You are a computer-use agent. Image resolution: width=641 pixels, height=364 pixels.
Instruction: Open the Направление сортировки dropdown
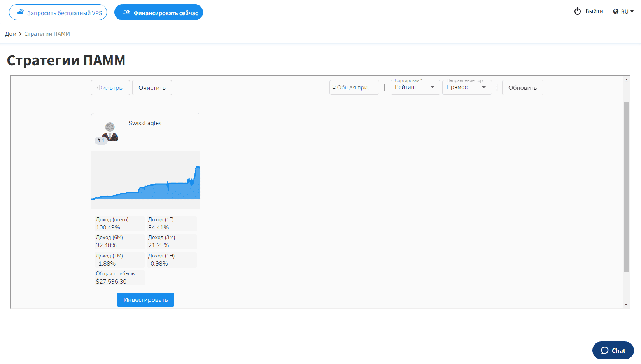click(x=467, y=87)
